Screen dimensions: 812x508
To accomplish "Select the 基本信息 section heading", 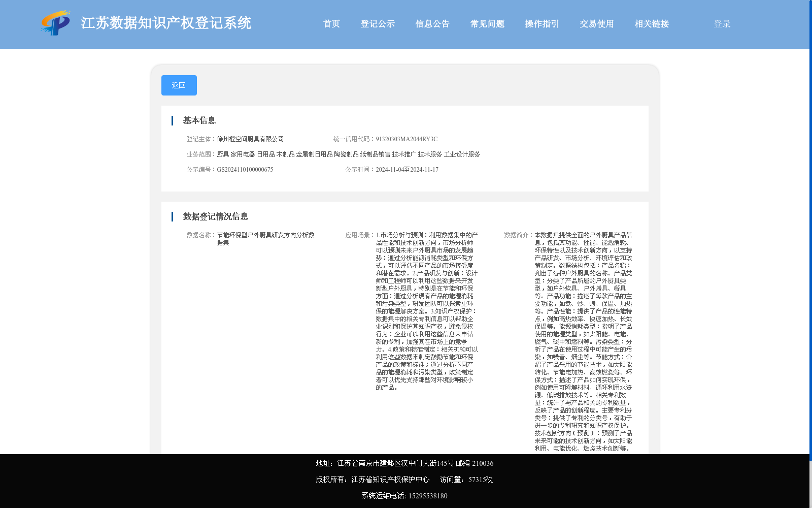I will [x=199, y=120].
